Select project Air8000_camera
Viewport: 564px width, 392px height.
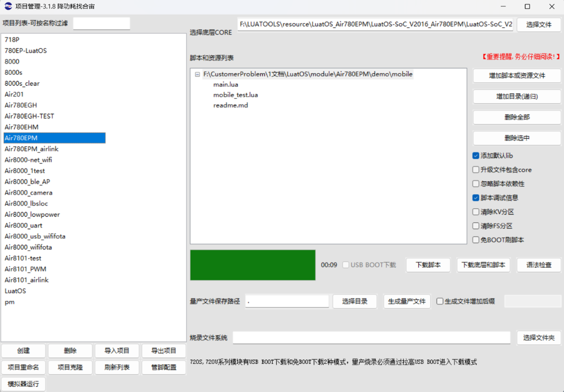pos(28,193)
